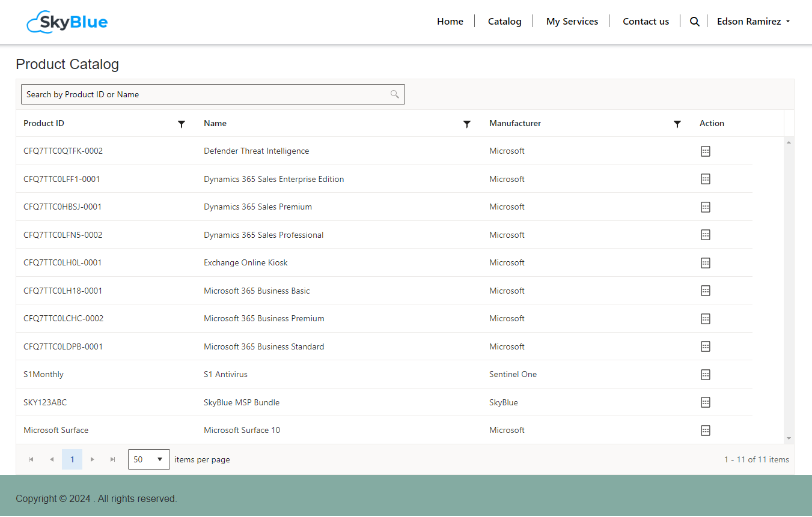The height and width of the screenshot is (517, 812).
Task: Sort by the Product ID column header
Action: (x=44, y=123)
